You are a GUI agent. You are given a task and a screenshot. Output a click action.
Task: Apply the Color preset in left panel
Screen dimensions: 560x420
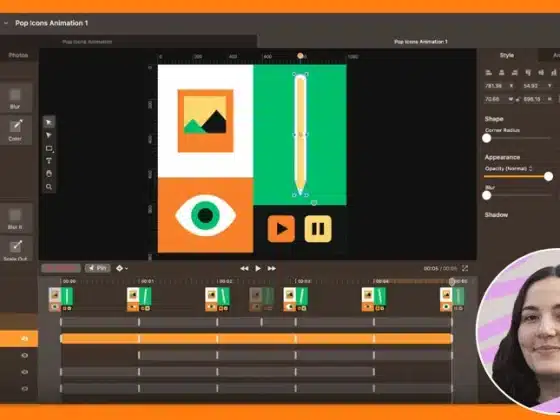(x=15, y=130)
